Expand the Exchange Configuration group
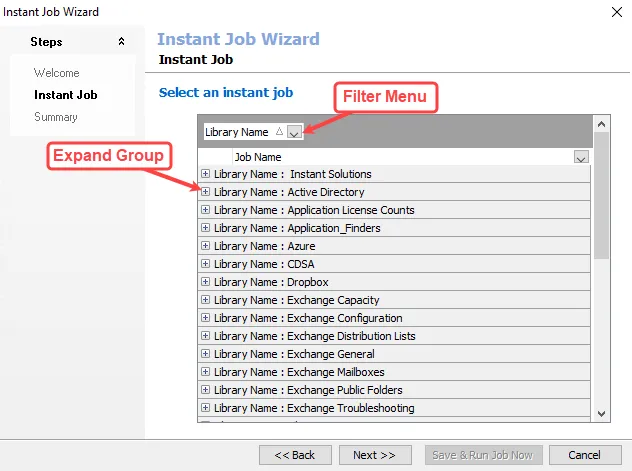This screenshot has width=632, height=471. pos(206,317)
